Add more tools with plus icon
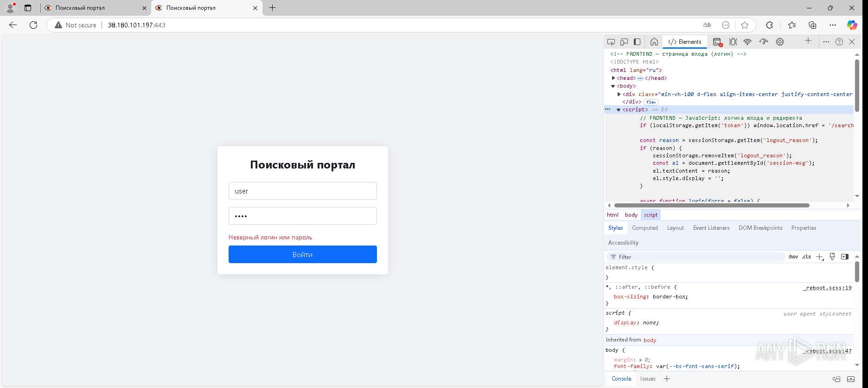868x388 pixels. 808,41
